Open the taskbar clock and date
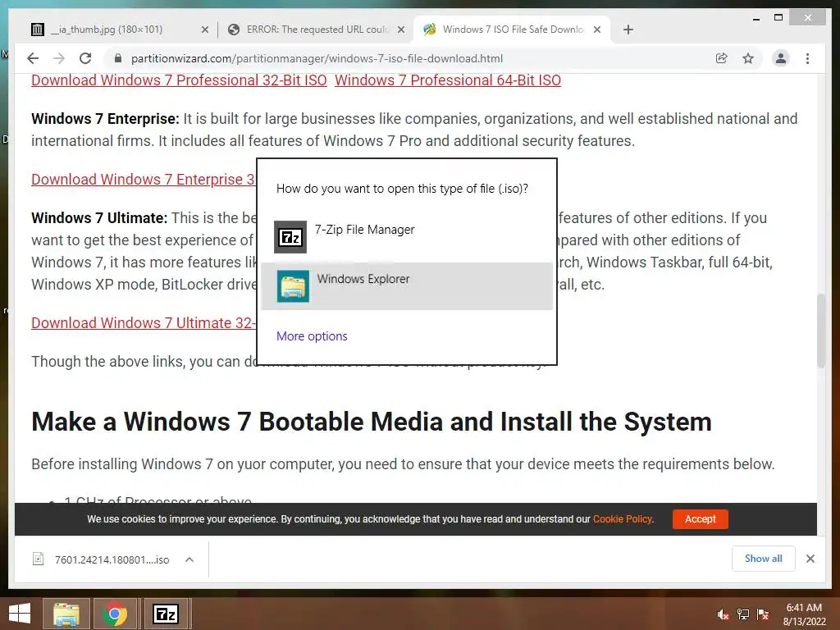This screenshot has width=840, height=630. point(804,614)
